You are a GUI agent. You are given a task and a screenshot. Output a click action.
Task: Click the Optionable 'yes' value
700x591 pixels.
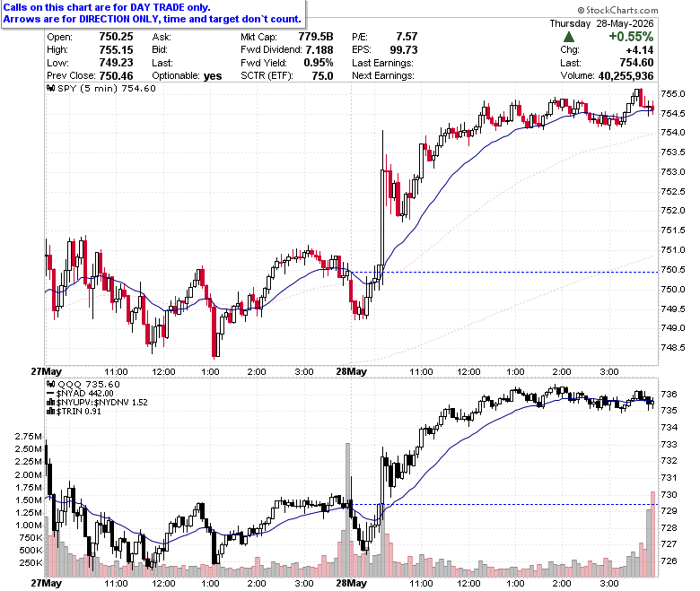213,76
